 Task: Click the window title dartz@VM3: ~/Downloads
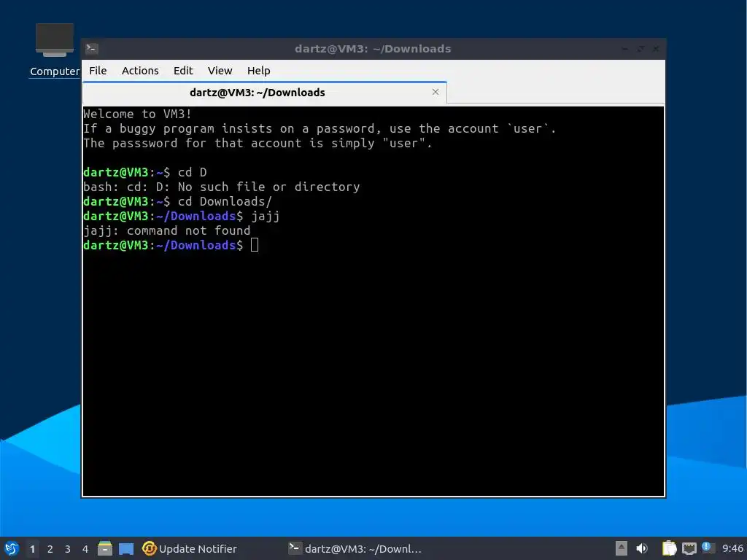tap(373, 49)
